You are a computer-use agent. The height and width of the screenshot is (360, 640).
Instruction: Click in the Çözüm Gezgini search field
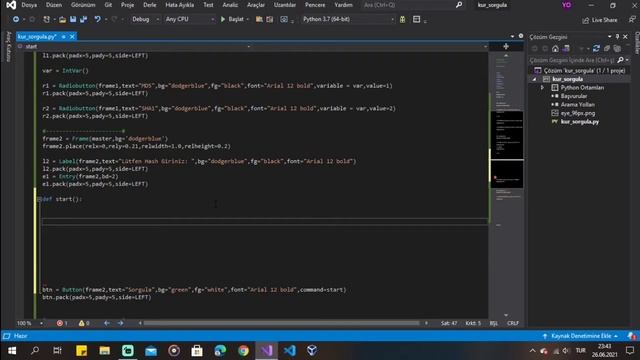(573, 60)
